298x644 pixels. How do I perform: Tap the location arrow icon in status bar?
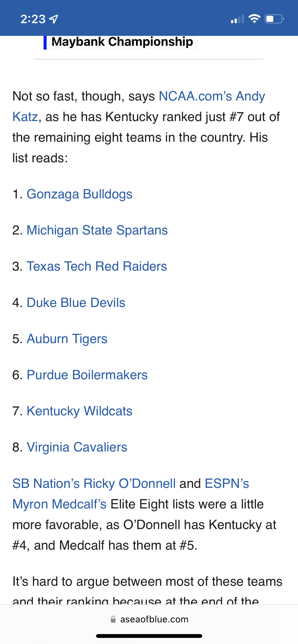[x=54, y=19]
